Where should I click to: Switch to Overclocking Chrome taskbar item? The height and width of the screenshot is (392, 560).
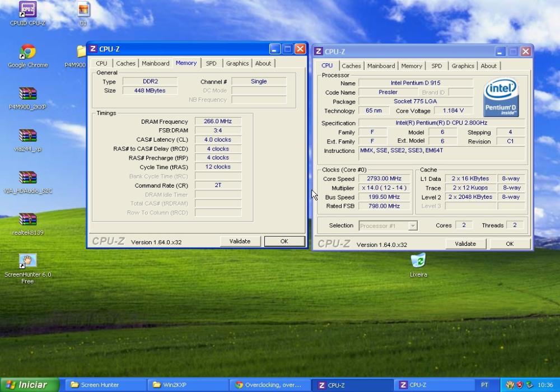tap(270, 385)
